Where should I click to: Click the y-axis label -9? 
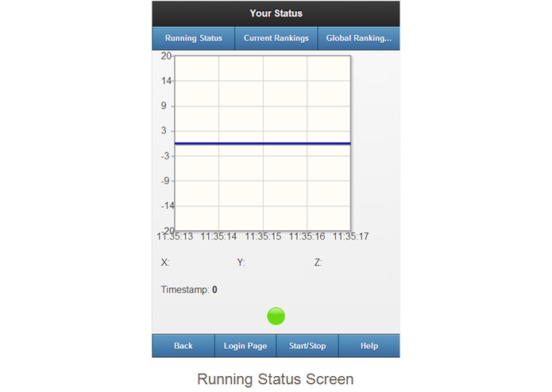(165, 181)
